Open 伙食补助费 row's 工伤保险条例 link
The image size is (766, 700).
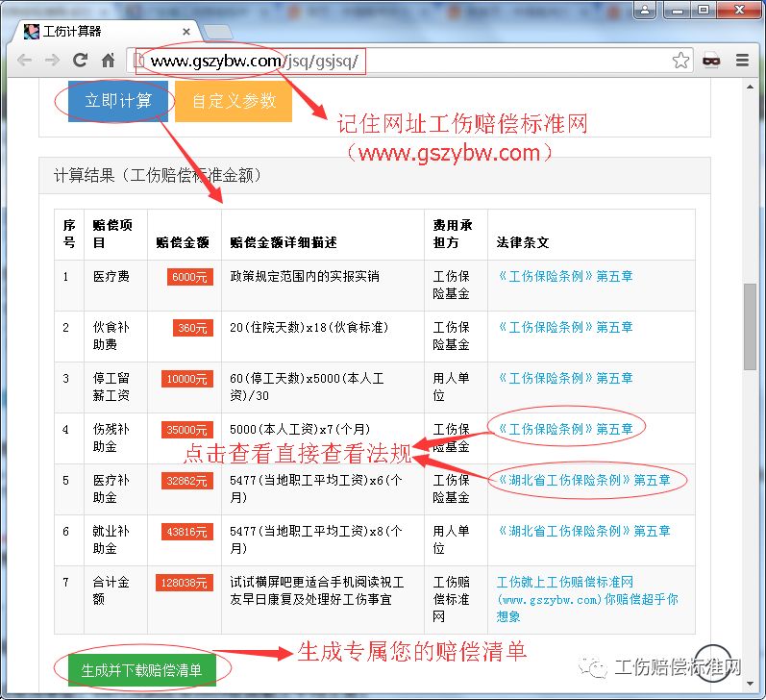coord(565,327)
